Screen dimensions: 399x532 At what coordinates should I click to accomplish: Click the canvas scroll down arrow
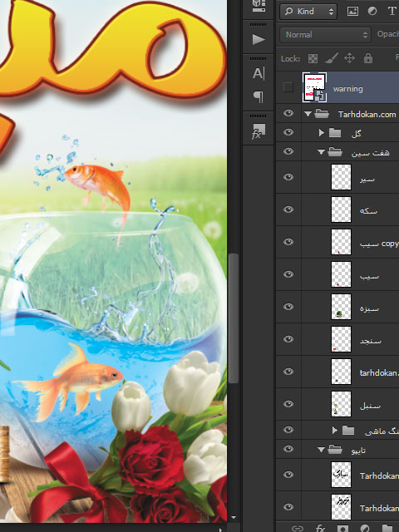(x=234, y=518)
